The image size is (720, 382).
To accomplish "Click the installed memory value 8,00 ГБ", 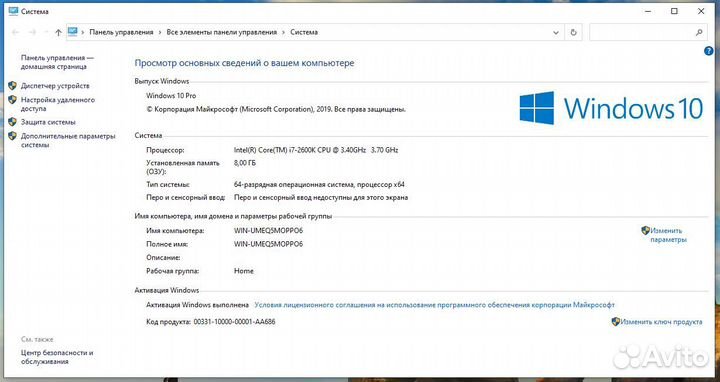I will click(245, 163).
